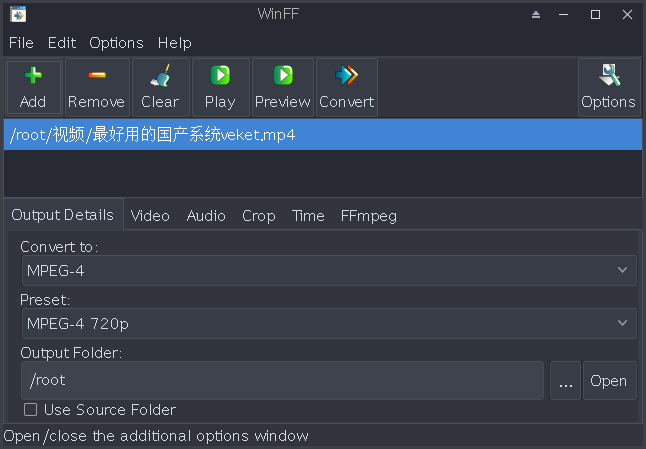Click the Add file toolbar button
This screenshot has height=449, width=646.
33,87
